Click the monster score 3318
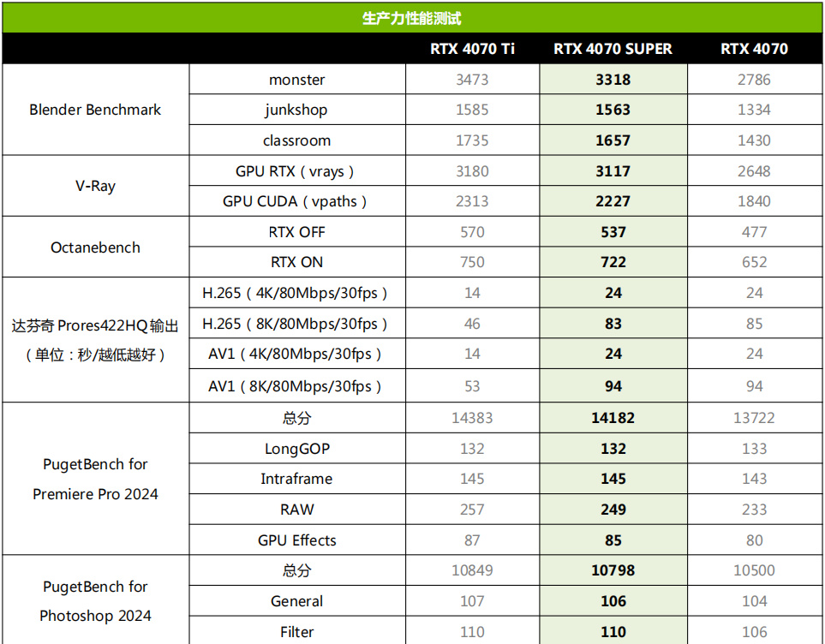This screenshot has width=825, height=644. point(613,80)
